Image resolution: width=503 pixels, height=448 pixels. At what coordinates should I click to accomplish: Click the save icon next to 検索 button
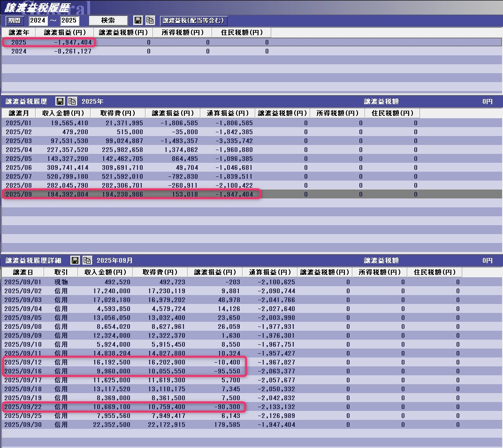tap(138, 21)
